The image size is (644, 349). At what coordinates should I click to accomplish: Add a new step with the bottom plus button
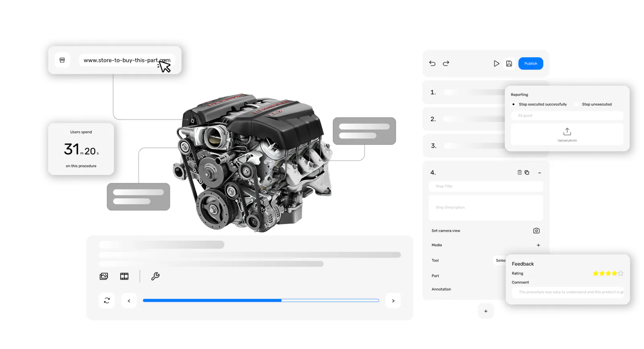(x=486, y=311)
